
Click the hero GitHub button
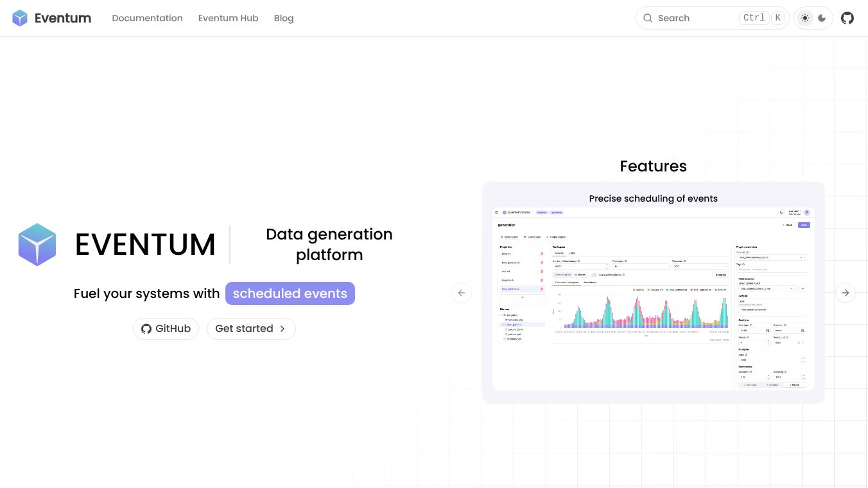click(166, 329)
